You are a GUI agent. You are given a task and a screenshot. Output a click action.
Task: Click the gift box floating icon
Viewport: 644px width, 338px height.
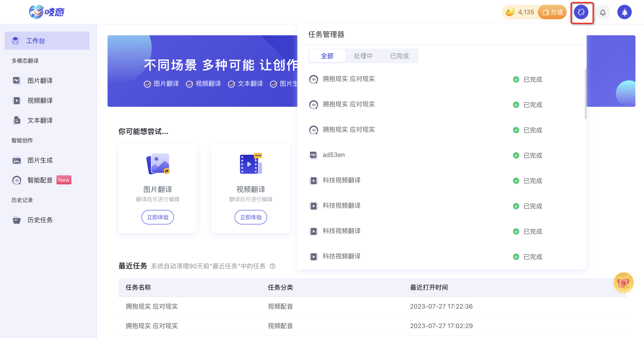click(623, 283)
